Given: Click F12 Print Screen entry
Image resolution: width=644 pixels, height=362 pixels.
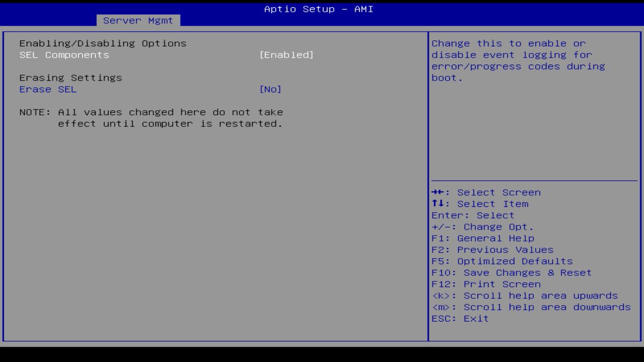Looking at the screenshot, I should pyautogui.click(x=486, y=284).
